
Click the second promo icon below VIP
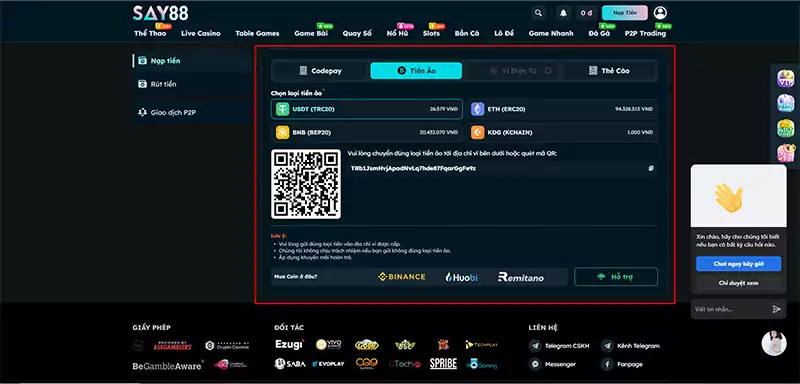point(786,103)
